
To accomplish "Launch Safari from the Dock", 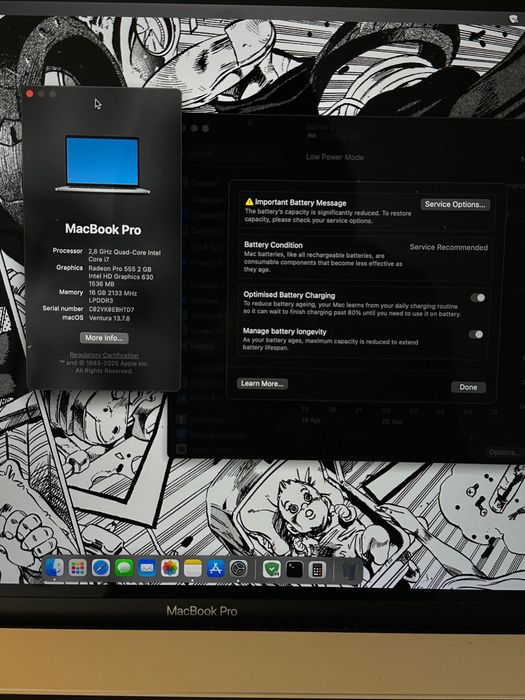I will pyautogui.click(x=101, y=568).
